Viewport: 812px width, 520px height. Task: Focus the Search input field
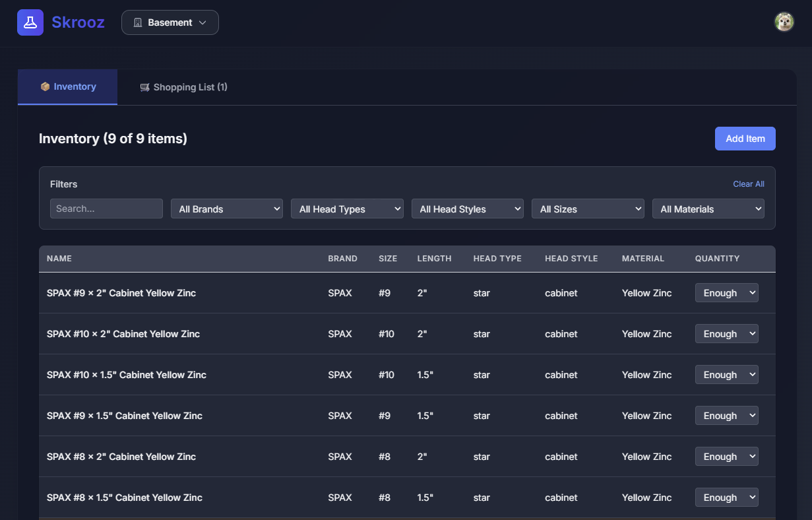click(106, 209)
